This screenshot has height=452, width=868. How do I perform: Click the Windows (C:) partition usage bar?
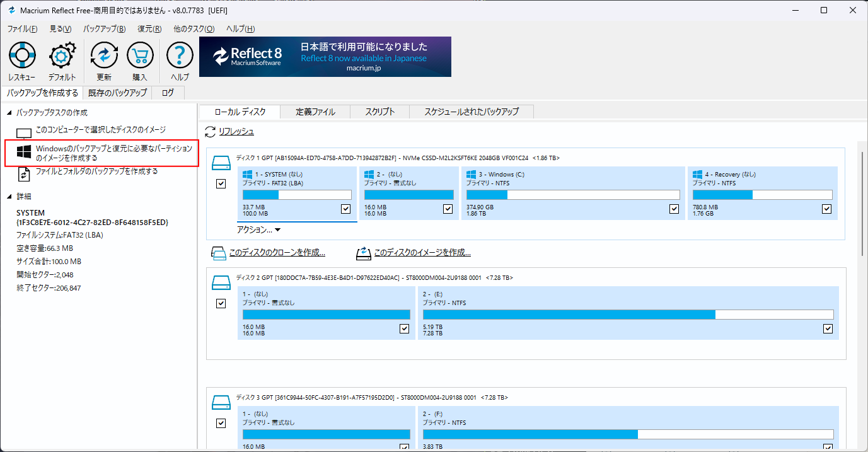pyautogui.click(x=572, y=195)
